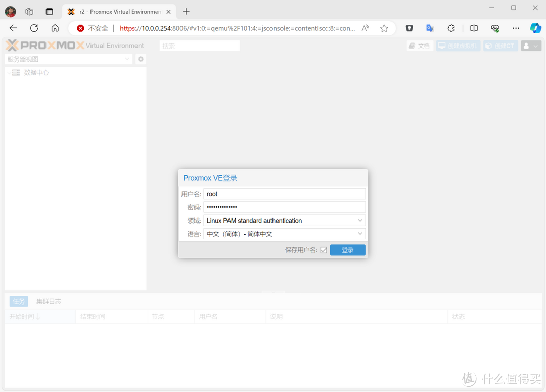Open the Copilot sidebar icon
The height and width of the screenshot is (392, 546).
point(535,28)
